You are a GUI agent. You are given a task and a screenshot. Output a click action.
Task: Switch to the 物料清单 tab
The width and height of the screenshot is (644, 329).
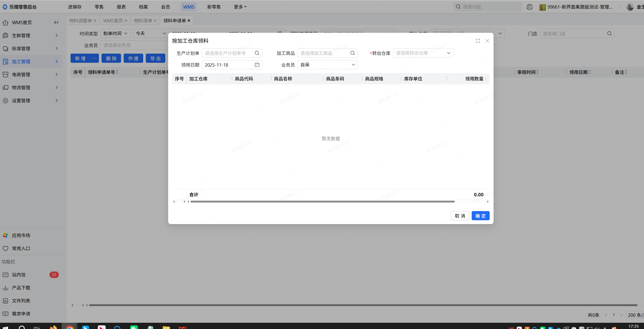pyautogui.click(x=143, y=21)
